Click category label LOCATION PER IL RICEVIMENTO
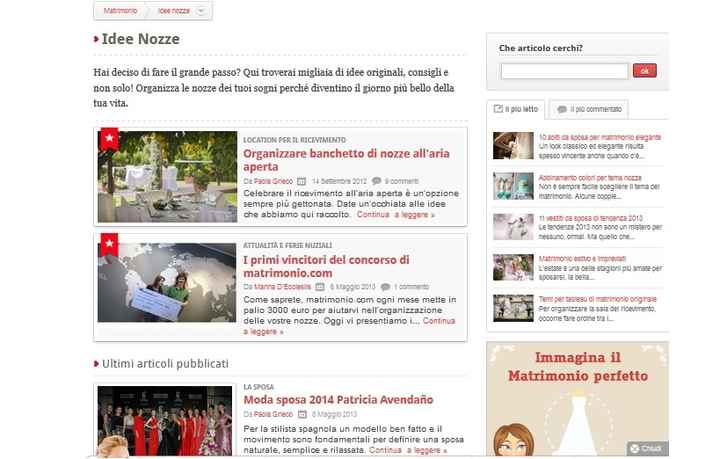 [x=294, y=140]
